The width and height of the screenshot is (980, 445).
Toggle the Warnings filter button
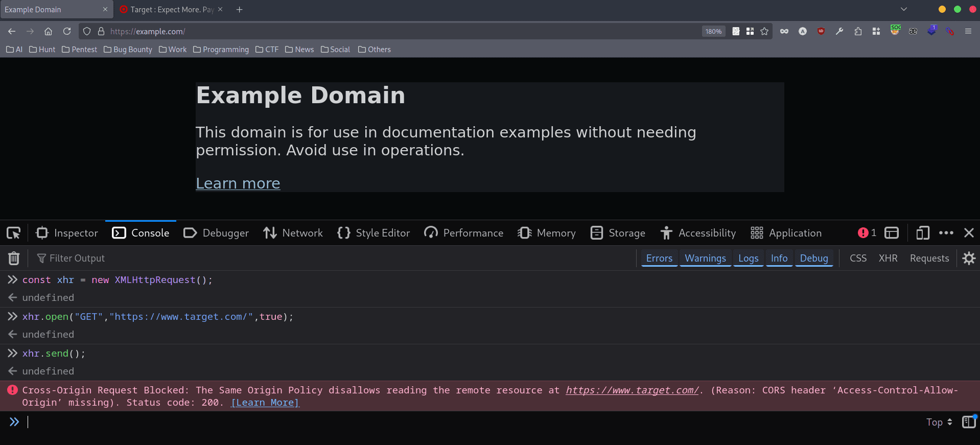click(x=705, y=259)
